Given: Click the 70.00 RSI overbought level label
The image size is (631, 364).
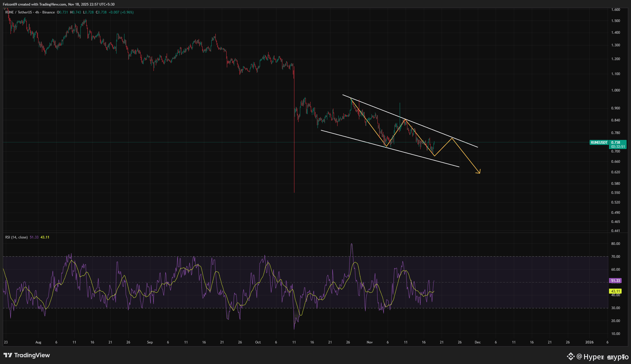Looking at the screenshot, I should point(615,257).
